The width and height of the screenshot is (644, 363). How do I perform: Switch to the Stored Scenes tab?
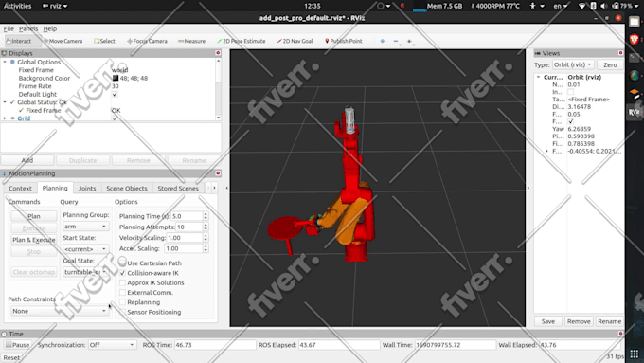tap(178, 188)
